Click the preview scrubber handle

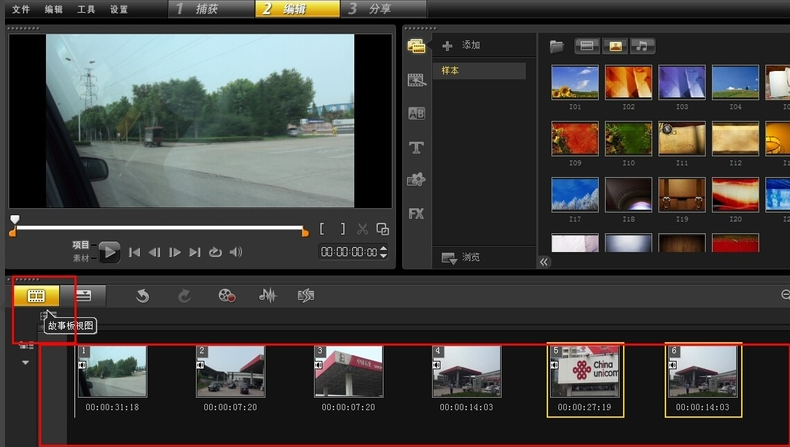tap(15, 219)
